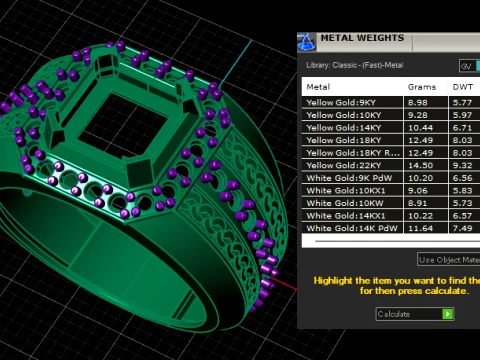Select the White Gold:10KX1 row
This screenshot has height=360, width=480.
click(x=391, y=191)
